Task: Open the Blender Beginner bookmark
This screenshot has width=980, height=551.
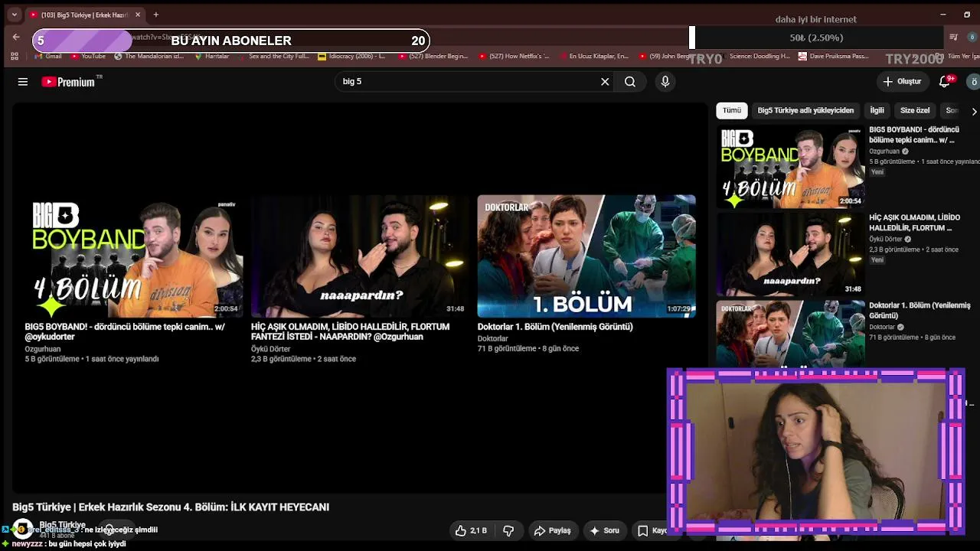Action: [x=433, y=56]
